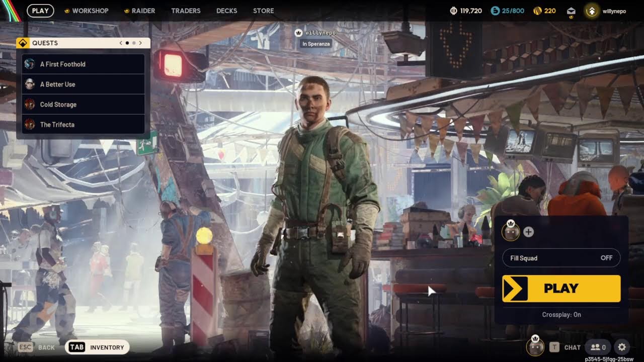Click the crown icon above the character

298,33
